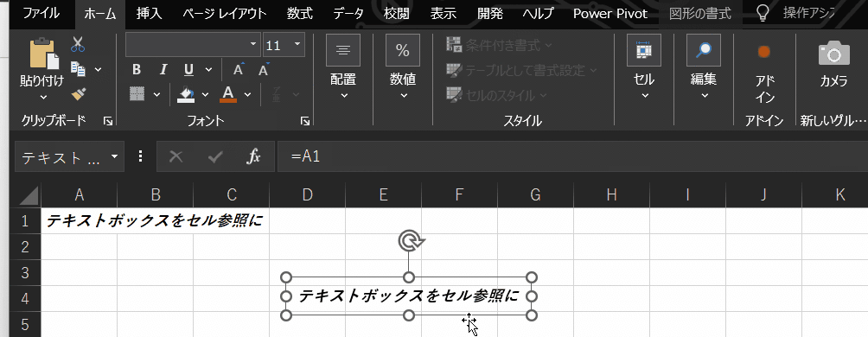Apply cell borders icon
The height and width of the screenshot is (337, 868).
pyautogui.click(x=137, y=93)
